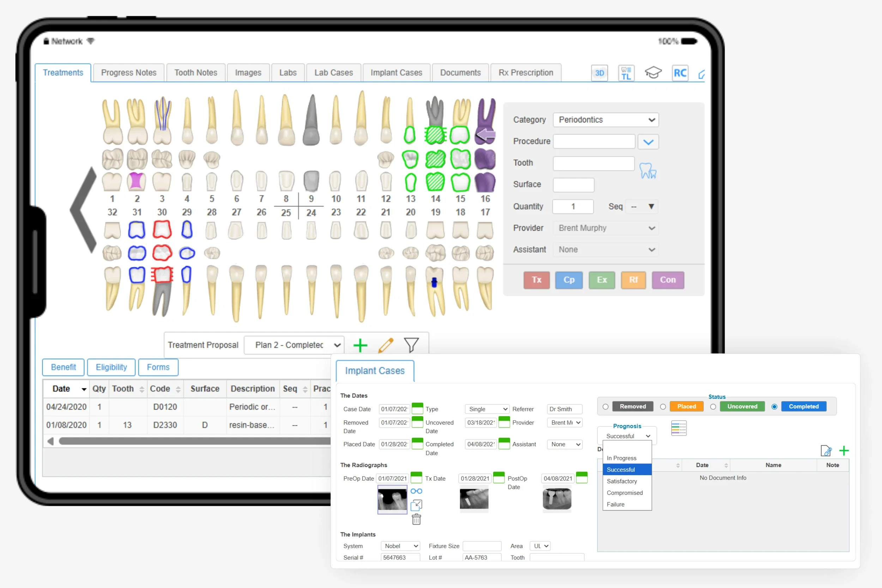The height and width of the screenshot is (588, 882).
Task: Select the Completed status radio button
Action: pyautogui.click(x=775, y=406)
